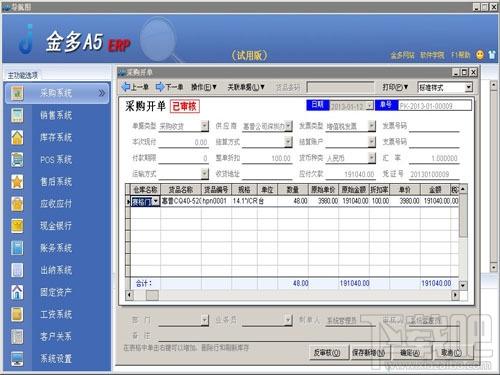Click the first 发票号码 field
The height and width of the screenshot is (375, 500).
pyautogui.click(x=434, y=126)
